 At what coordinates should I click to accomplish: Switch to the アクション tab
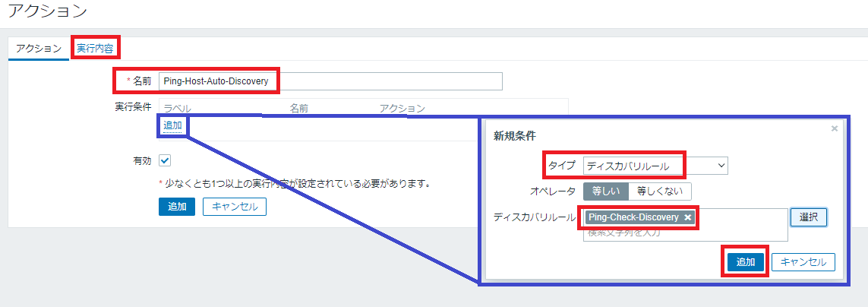tap(39, 48)
